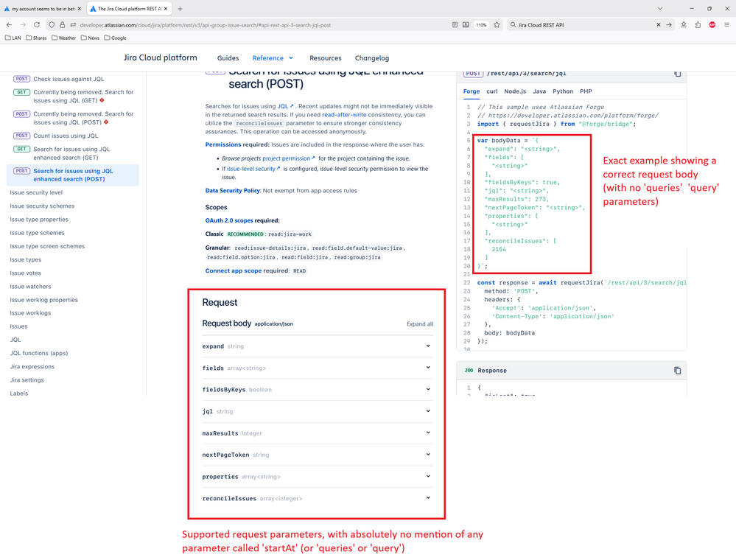Click Expand all in Request body
This screenshot has width=736, height=560.
[x=420, y=324]
